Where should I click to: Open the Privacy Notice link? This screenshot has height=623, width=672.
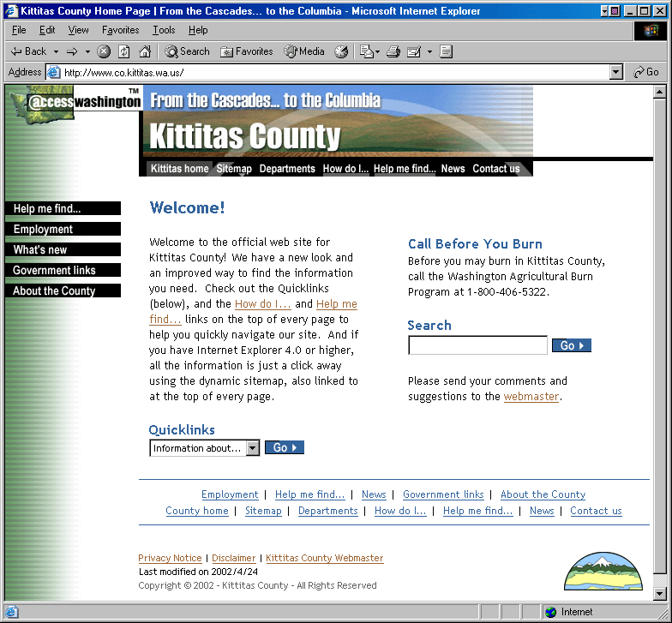[x=170, y=558]
